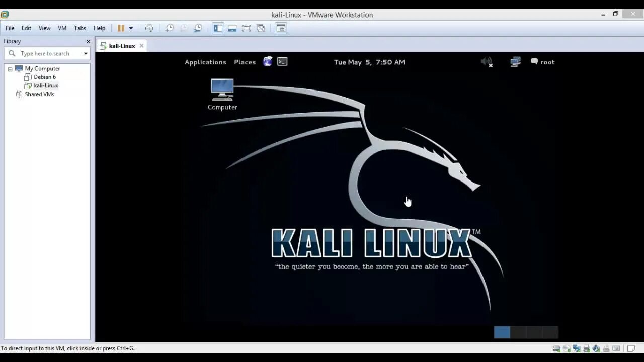Click the chat bubble icon next to root
Viewport: 644px width, 362px height.
[x=534, y=61]
